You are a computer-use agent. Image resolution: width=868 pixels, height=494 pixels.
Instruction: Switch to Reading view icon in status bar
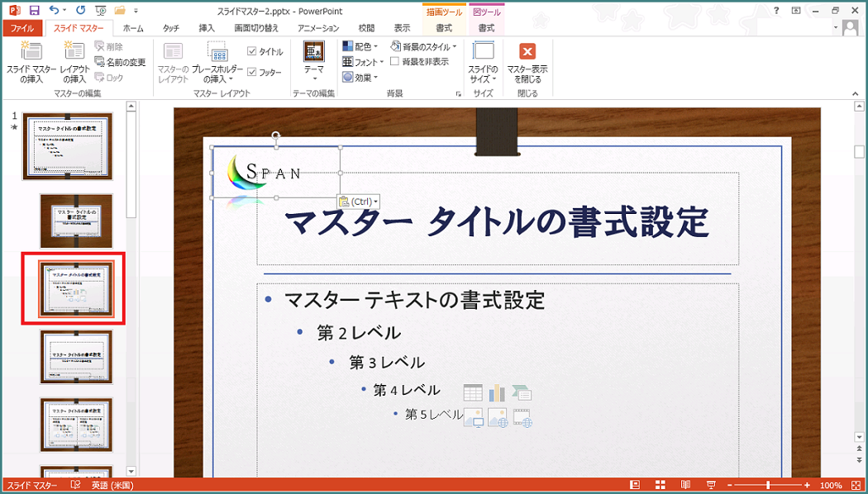point(686,485)
